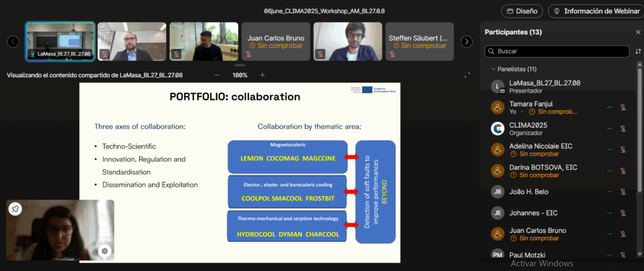Click the CLIMA2025 organizer logo avatar
This screenshot has width=644, height=271.
[497, 128]
